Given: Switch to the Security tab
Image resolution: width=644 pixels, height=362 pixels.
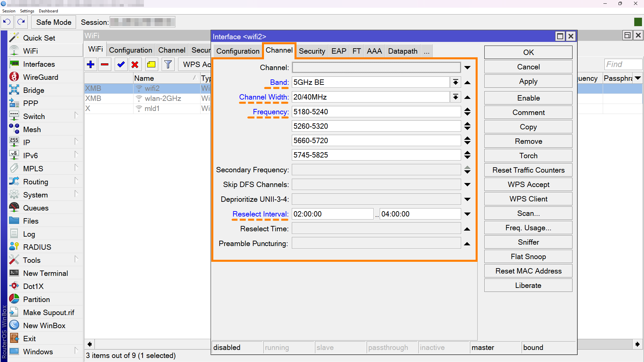Looking at the screenshot, I should (x=312, y=51).
